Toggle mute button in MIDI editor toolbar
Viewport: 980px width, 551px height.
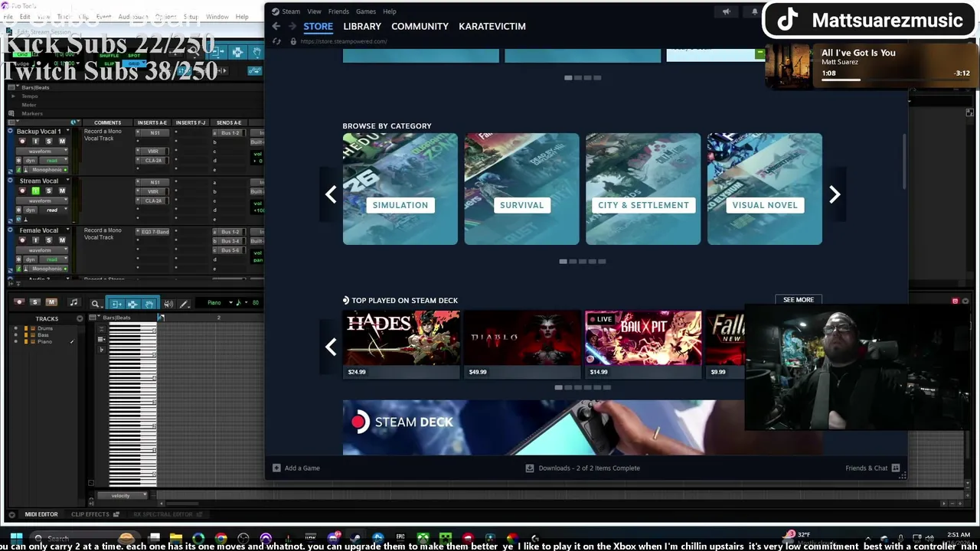[51, 302]
